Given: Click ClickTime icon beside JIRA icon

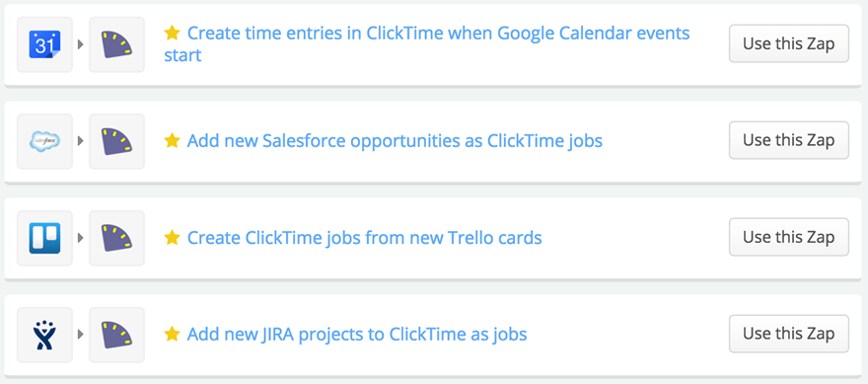Looking at the screenshot, I should pyautogui.click(x=116, y=335).
